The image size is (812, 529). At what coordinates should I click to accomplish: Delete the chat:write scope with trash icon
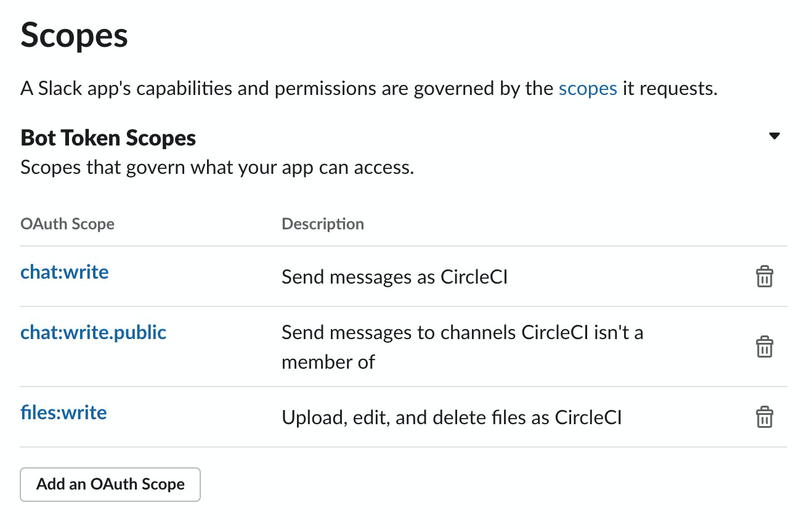click(764, 277)
